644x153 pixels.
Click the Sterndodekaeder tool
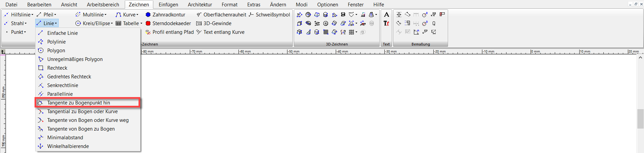pos(168,23)
